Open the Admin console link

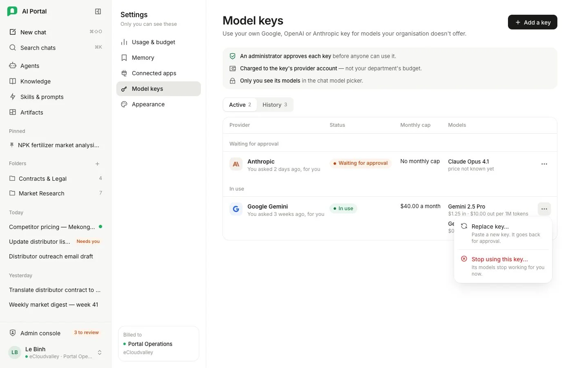(x=56, y=333)
